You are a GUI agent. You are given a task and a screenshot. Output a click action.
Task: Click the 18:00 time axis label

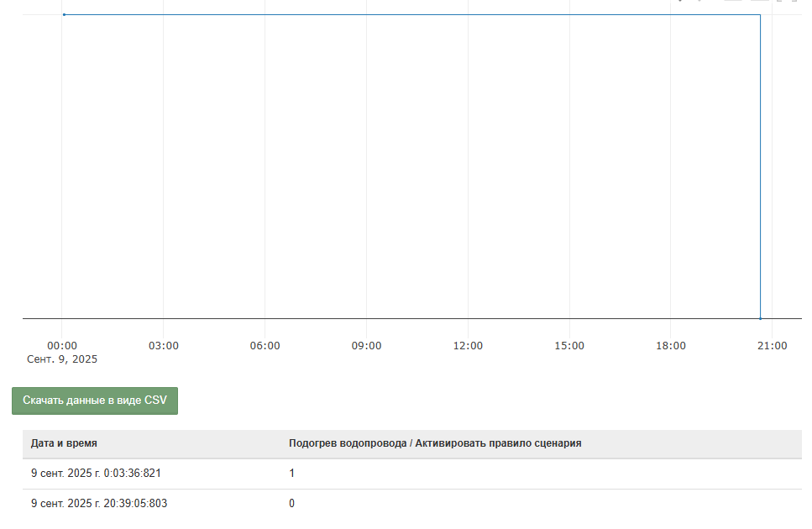click(x=671, y=346)
